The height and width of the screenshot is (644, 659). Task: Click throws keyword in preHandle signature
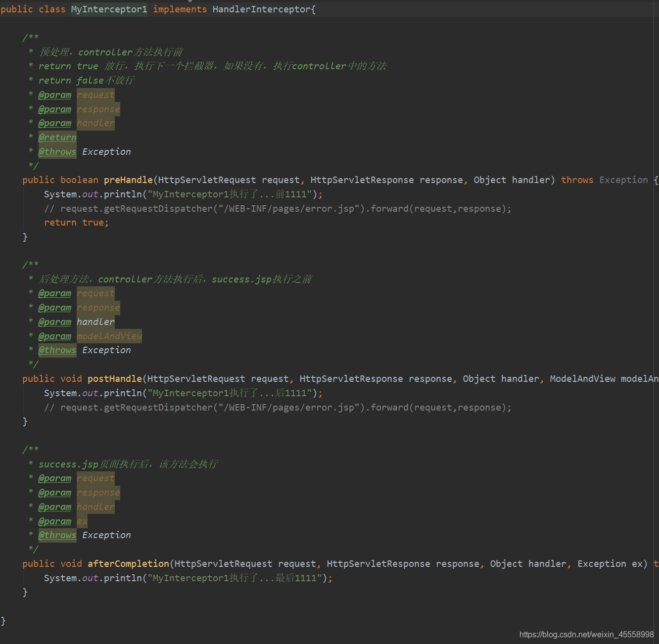(x=577, y=180)
